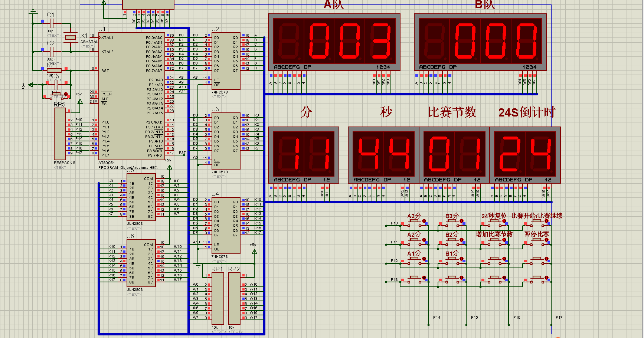Toggle the red latch dot on 24秒复位 button
The width and height of the screenshot is (644, 338).
(x=504, y=221)
